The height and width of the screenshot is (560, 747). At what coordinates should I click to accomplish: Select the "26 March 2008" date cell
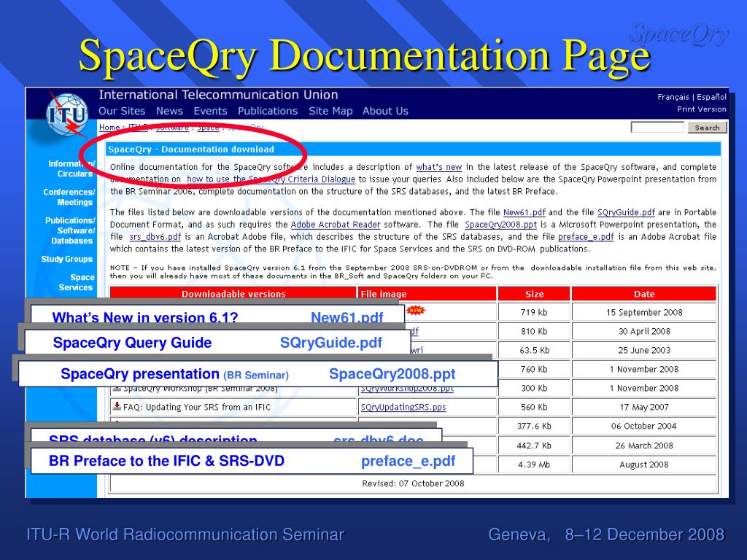tap(644, 446)
